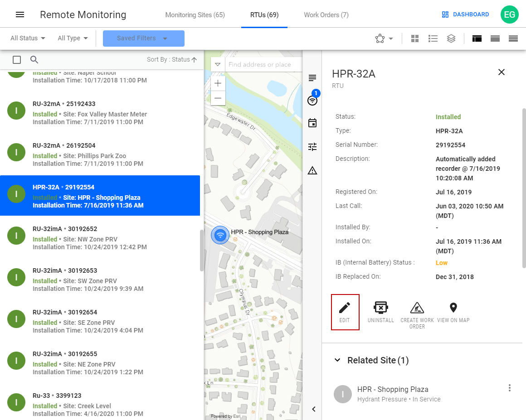526x420 pixels.
Task: Zoom in on the map
Action: pos(218,83)
